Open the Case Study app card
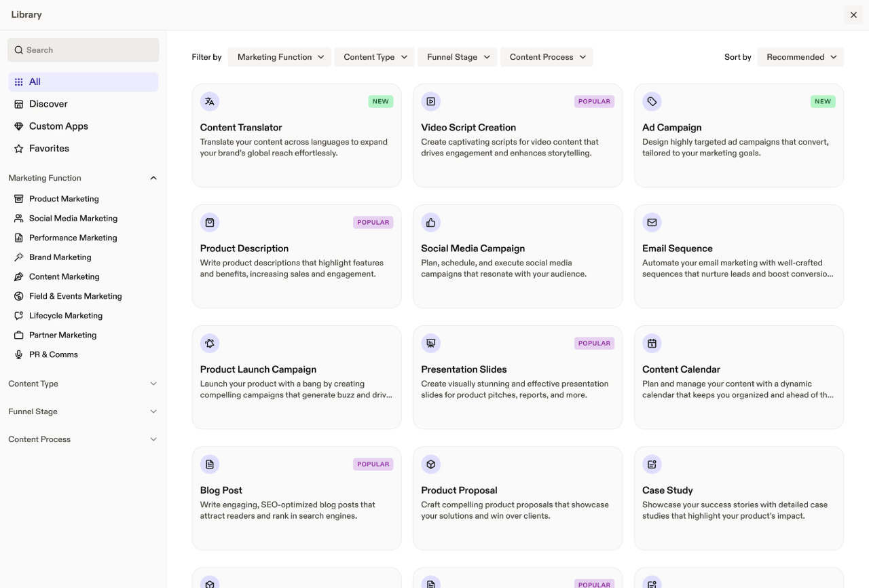Screen dimensions: 869x588 point(739,498)
